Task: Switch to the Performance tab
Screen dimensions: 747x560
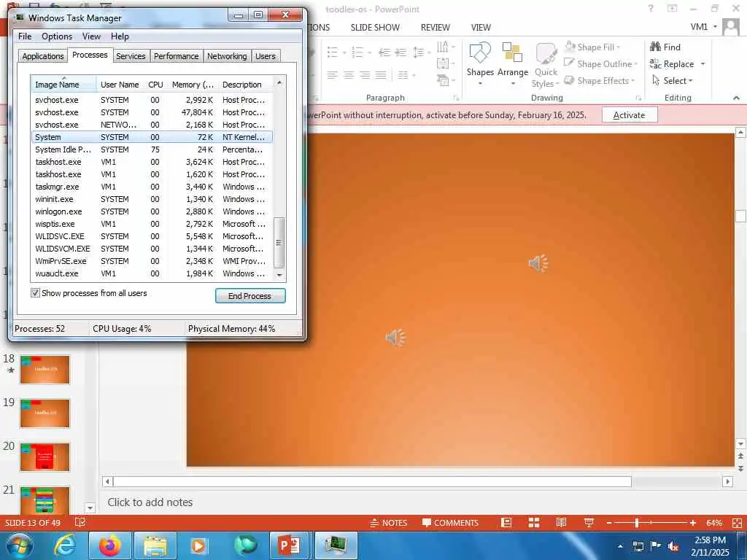Action: point(177,56)
